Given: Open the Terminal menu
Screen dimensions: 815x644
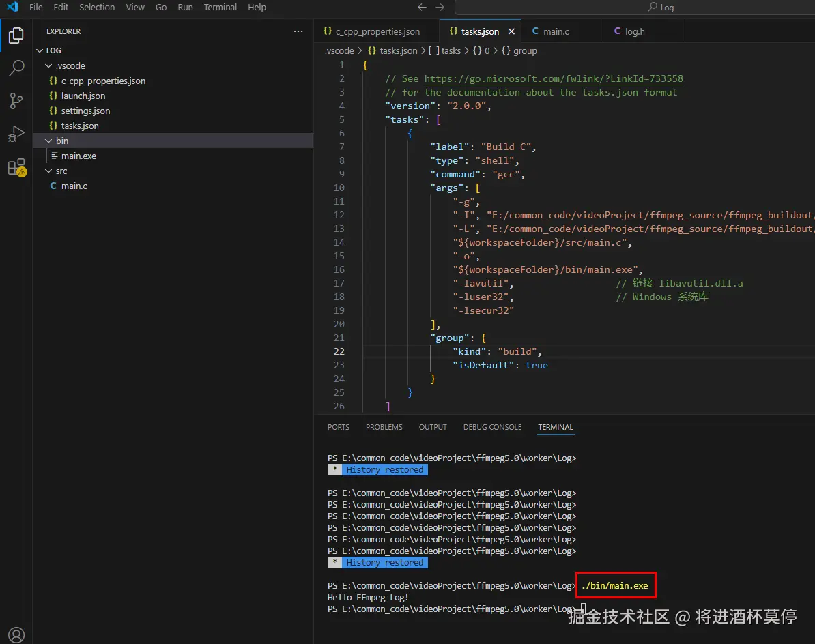Looking at the screenshot, I should (220, 8).
